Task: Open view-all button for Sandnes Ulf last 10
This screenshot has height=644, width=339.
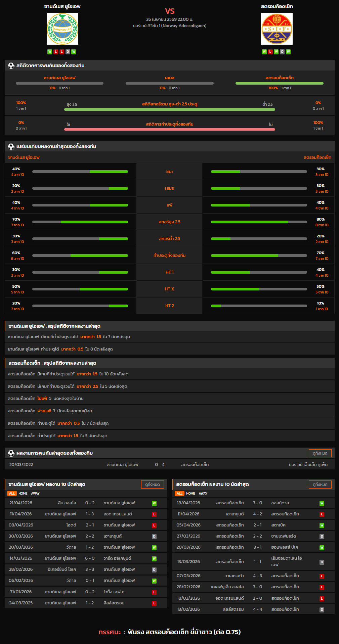Action: (152, 485)
